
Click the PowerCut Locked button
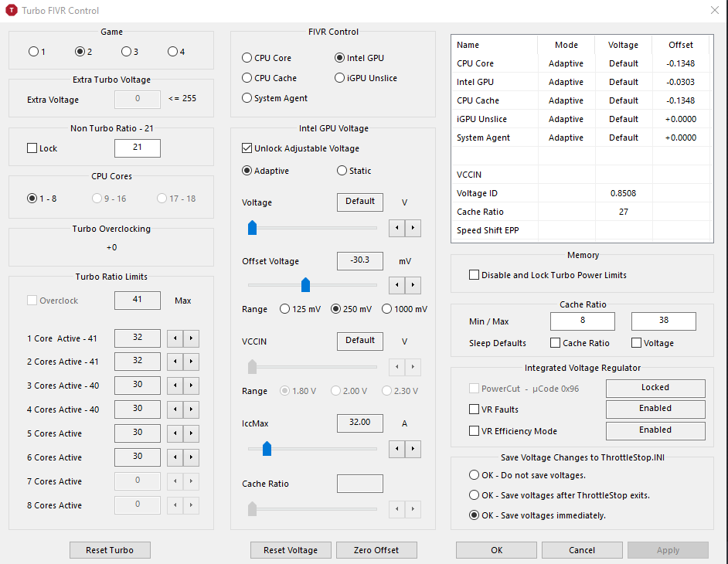(655, 388)
